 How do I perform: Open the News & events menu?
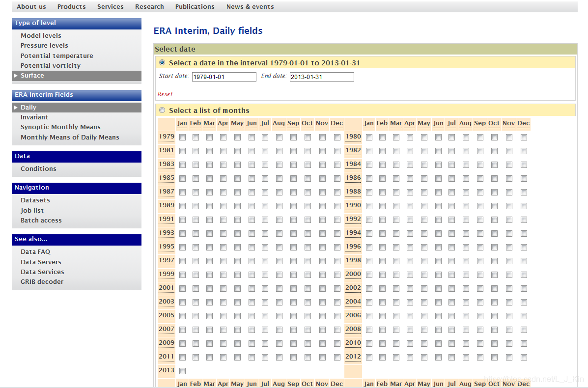[250, 7]
